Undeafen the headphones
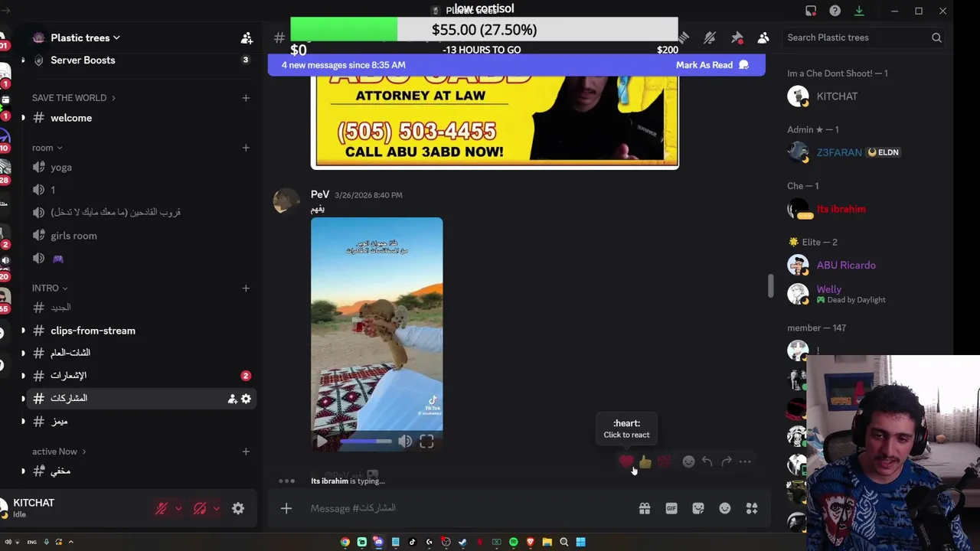This screenshot has height=551, width=980. [200, 508]
